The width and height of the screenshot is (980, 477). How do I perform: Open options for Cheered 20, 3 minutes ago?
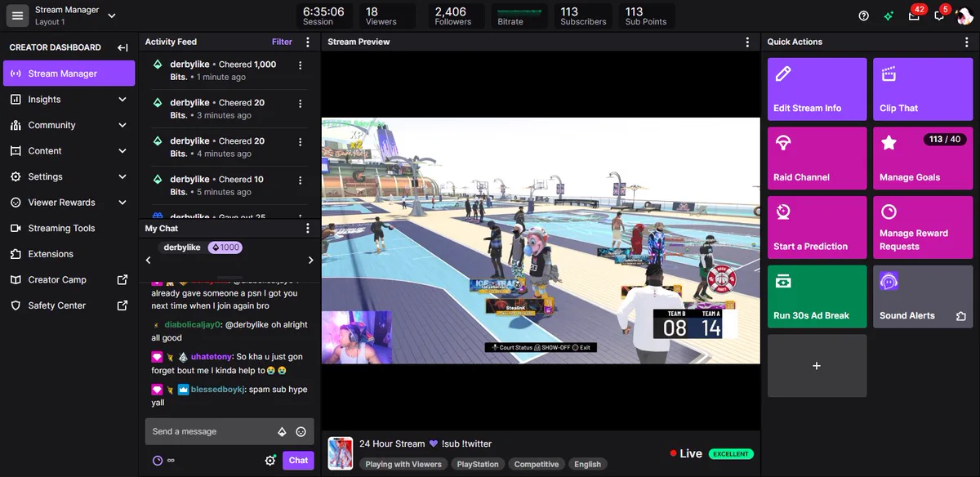pyautogui.click(x=300, y=104)
